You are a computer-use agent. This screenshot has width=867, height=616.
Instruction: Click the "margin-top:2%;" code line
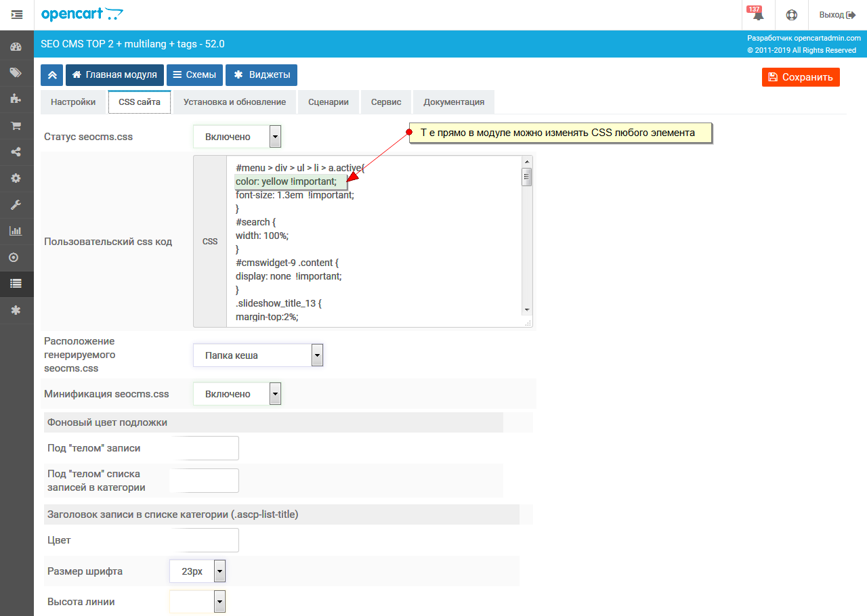(267, 316)
